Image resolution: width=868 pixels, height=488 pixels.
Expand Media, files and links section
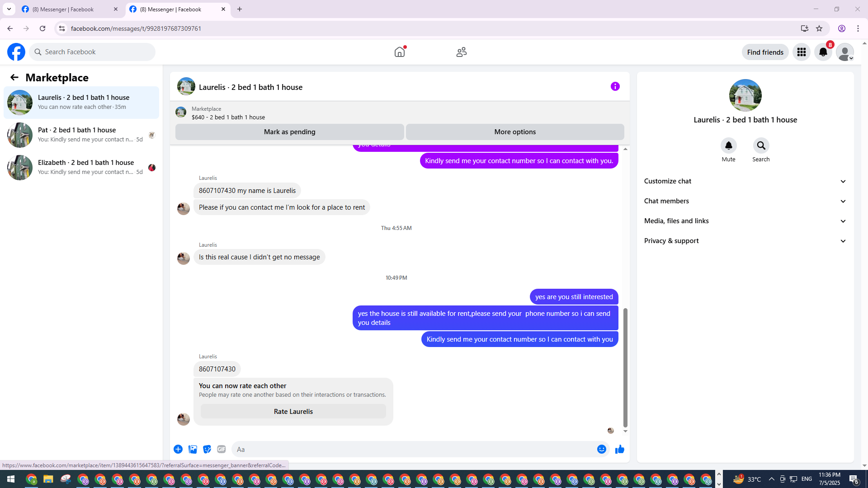(745, 221)
